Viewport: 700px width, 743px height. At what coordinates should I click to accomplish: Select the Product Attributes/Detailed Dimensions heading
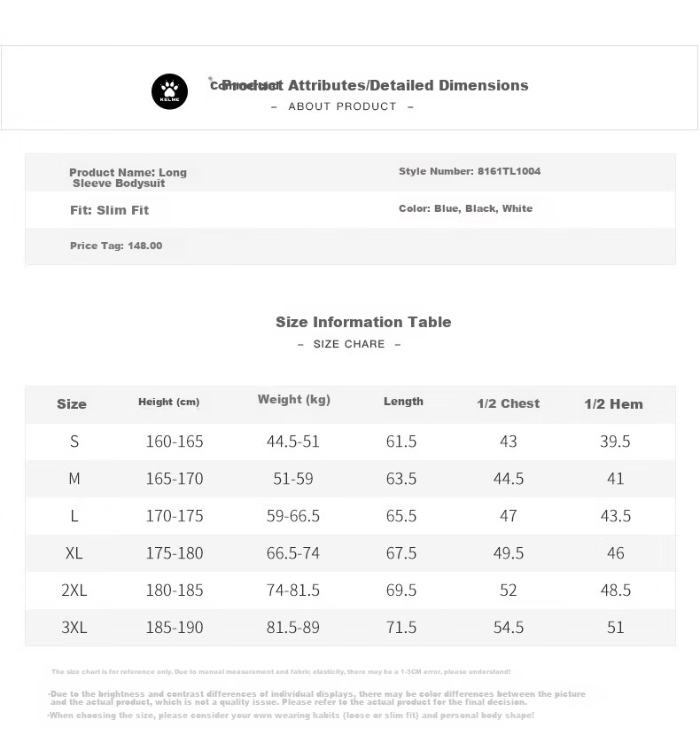pyautogui.click(x=369, y=85)
